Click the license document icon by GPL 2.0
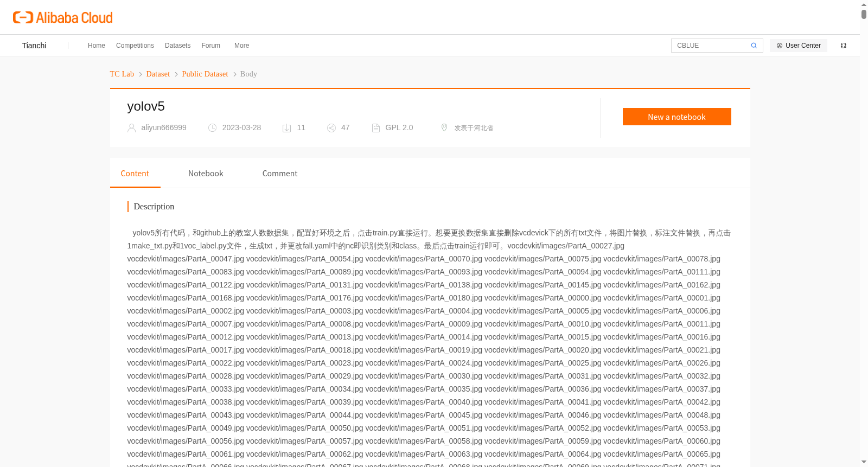 click(376, 128)
